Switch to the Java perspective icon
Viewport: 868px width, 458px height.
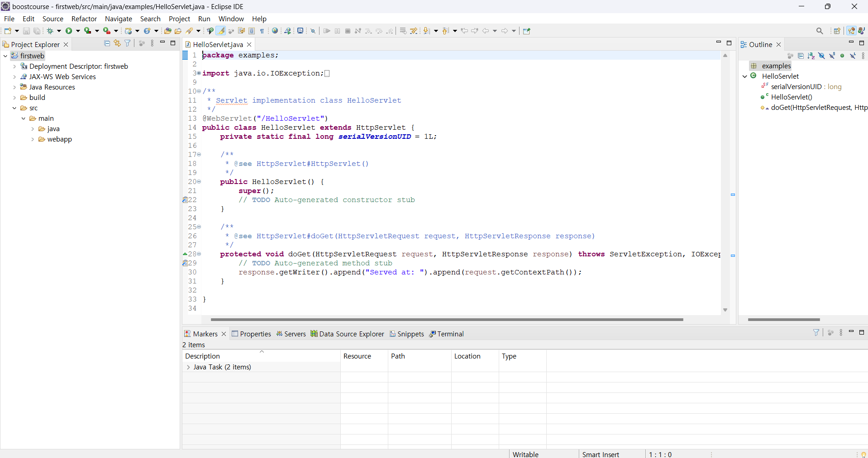[862, 31]
